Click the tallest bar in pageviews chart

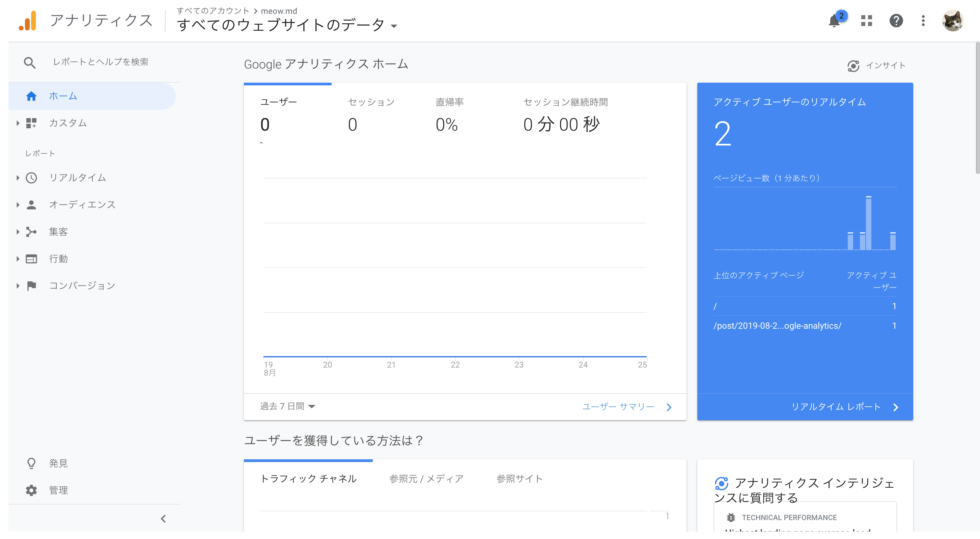[868, 223]
